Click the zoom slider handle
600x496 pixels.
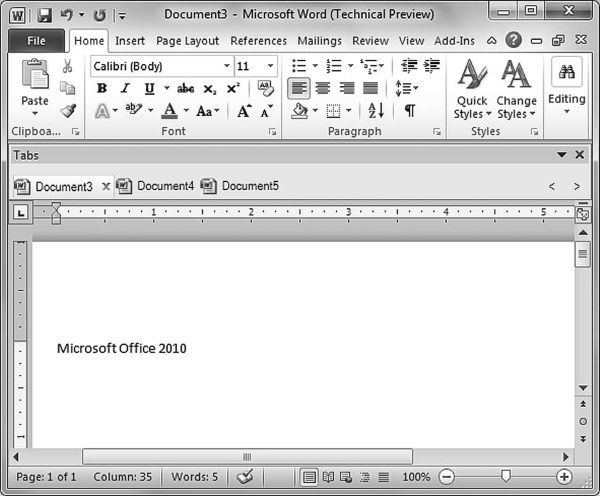[506, 477]
